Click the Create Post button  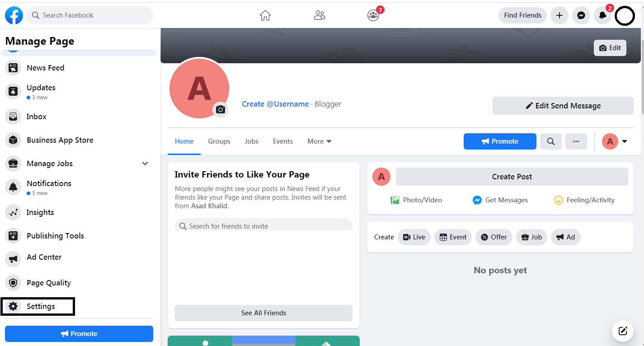coord(512,177)
